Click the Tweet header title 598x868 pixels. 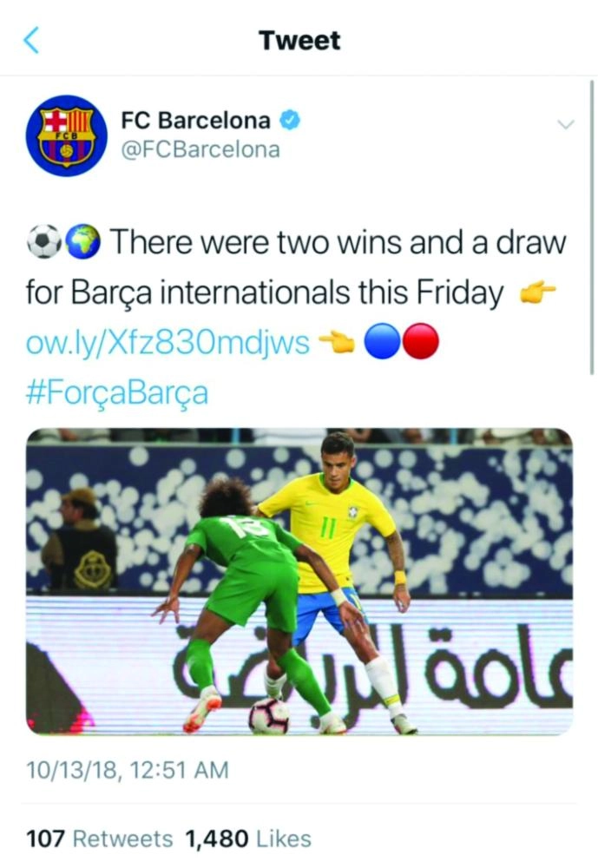click(x=299, y=41)
